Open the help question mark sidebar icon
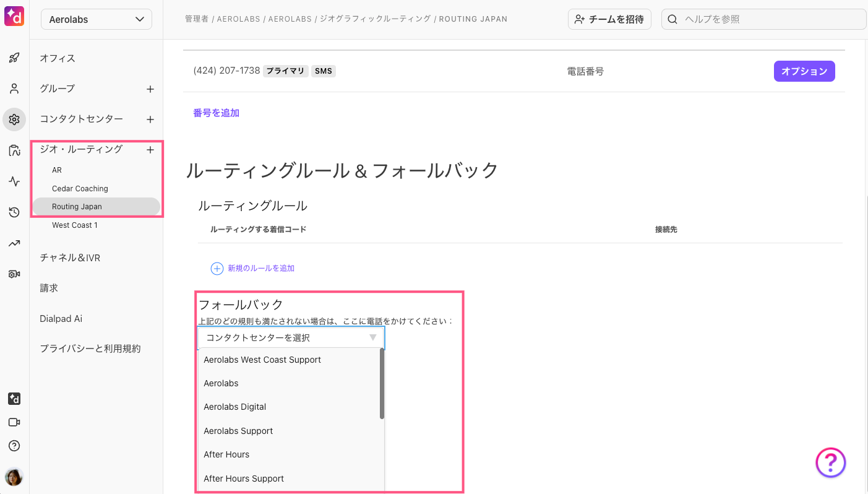The height and width of the screenshot is (494, 868). point(14,446)
